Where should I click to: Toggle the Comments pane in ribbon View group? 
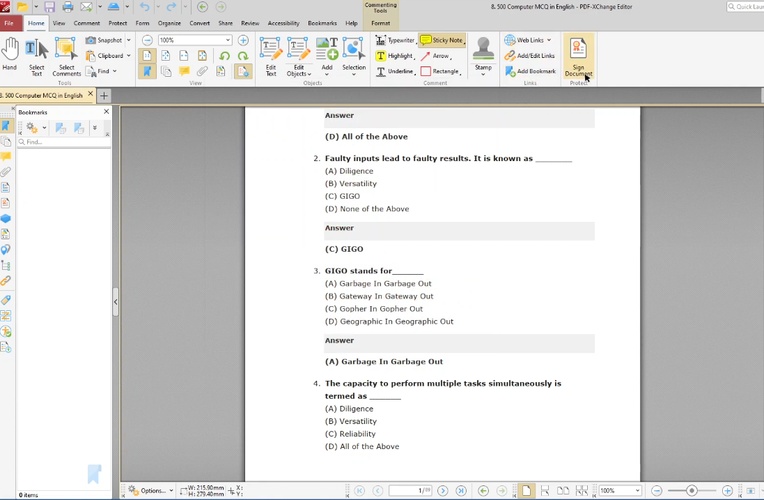point(184,72)
